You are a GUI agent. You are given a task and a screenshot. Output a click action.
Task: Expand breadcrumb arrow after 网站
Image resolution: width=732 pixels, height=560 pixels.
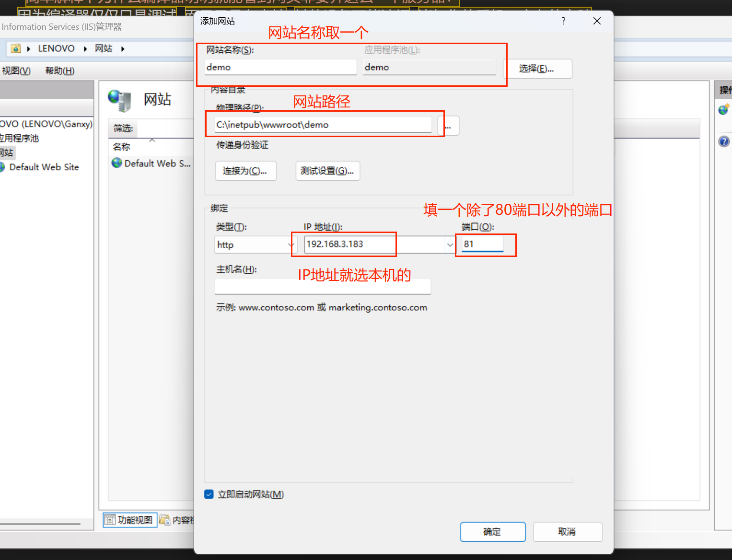(x=123, y=48)
